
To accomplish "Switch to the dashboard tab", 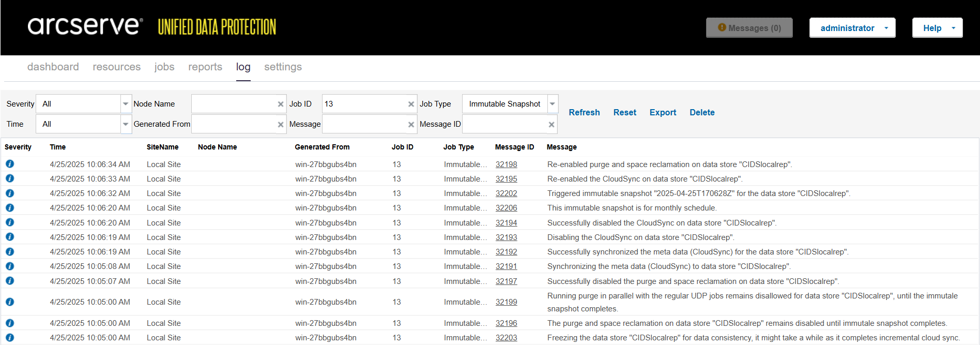I will tap(53, 67).
